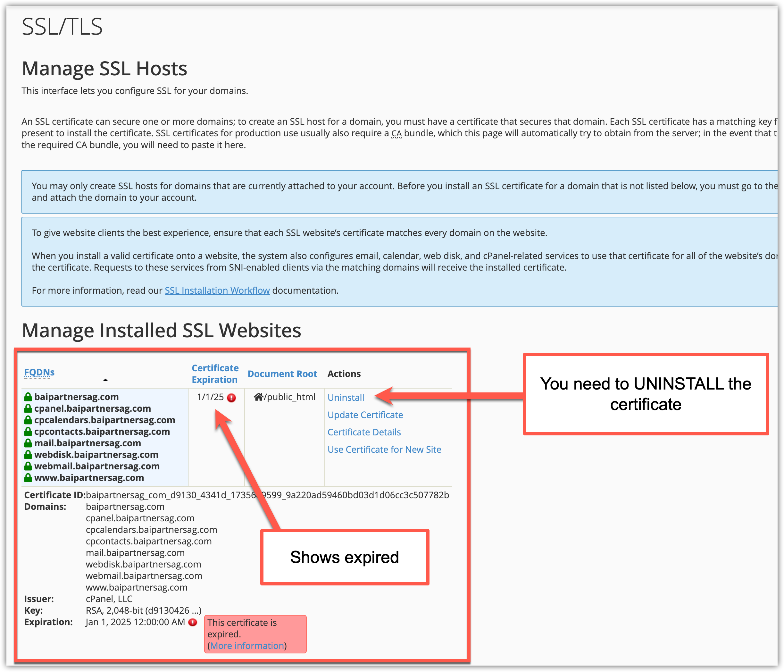Click the lock icon beside webmail.baipartnersag.com
The image size is (784, 672).
(x=28, y=466)
